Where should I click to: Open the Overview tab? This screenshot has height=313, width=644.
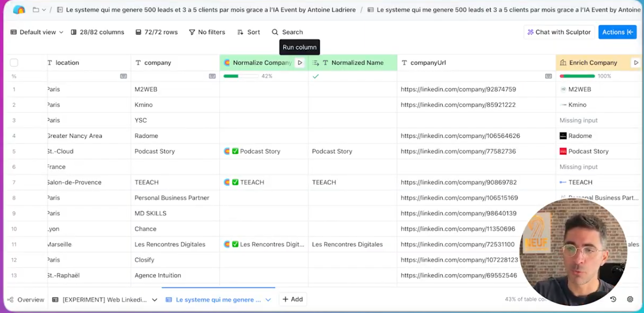26,300
